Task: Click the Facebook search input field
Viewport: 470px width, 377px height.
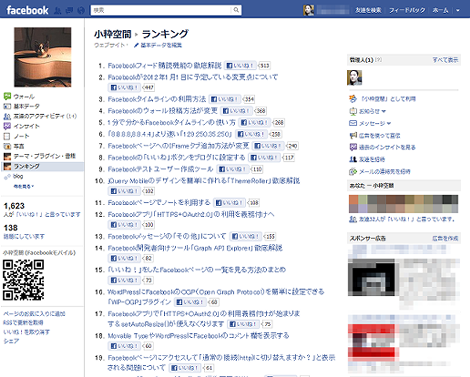Action: (x=162, y=10)
